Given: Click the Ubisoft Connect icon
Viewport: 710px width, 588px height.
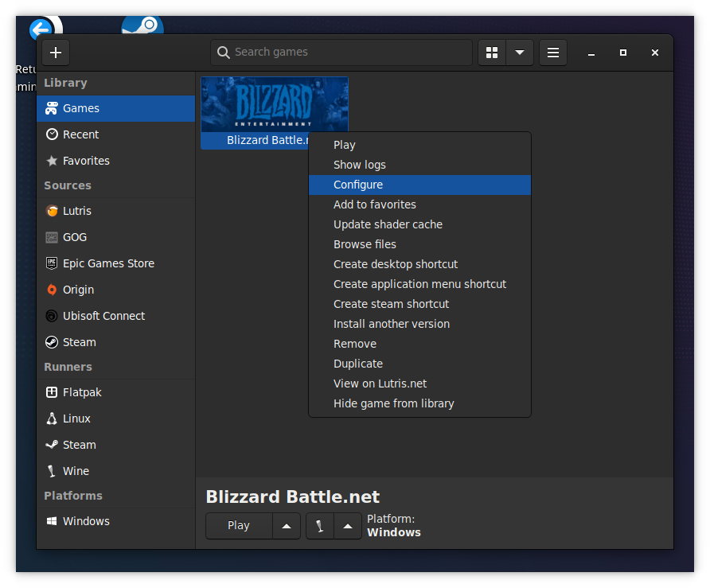Looking at the screenshot, I should tap(52, 316).
